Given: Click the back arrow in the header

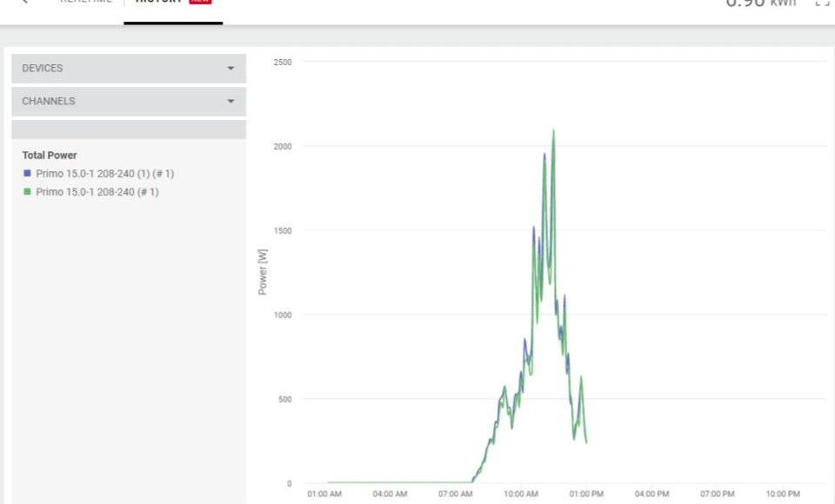Looking at the screenshot, I should 23,3.
